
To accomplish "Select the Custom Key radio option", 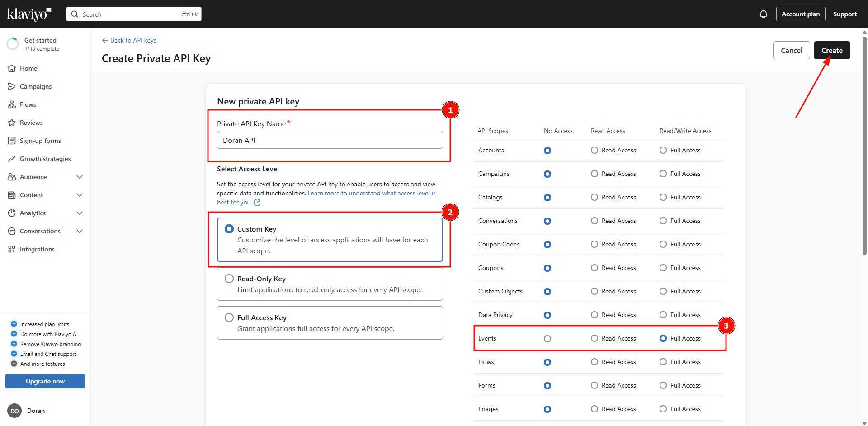I will click(229, 229).
